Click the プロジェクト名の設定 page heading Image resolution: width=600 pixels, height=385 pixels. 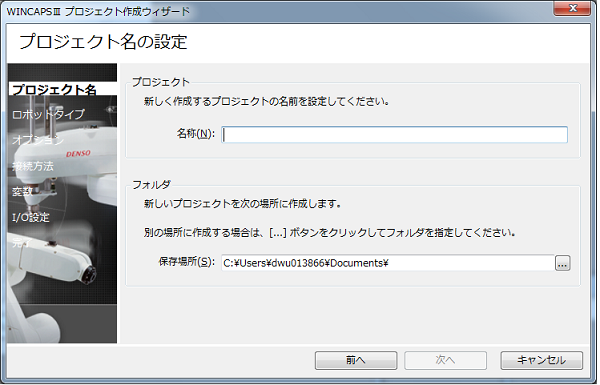tap(103, 42)
